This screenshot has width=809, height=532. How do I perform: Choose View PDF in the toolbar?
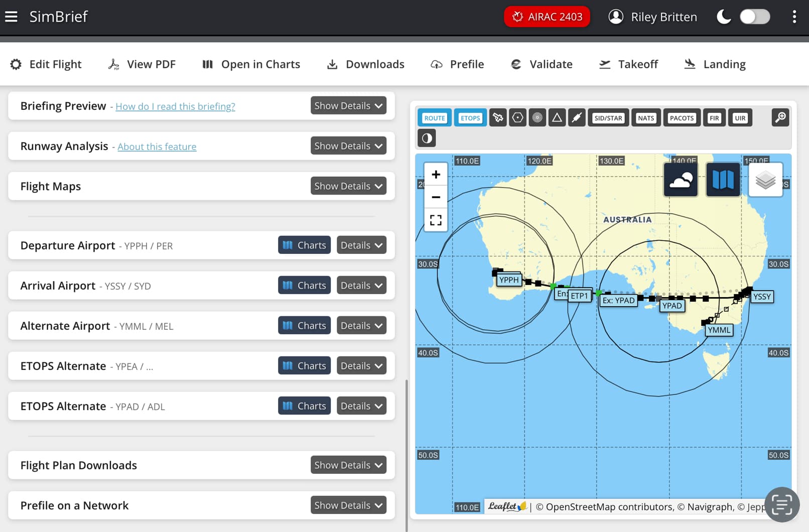coord(142,64)
